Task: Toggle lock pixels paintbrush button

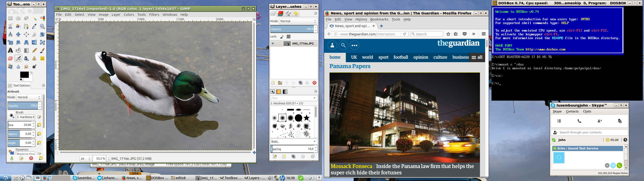Action: (282, 37)
